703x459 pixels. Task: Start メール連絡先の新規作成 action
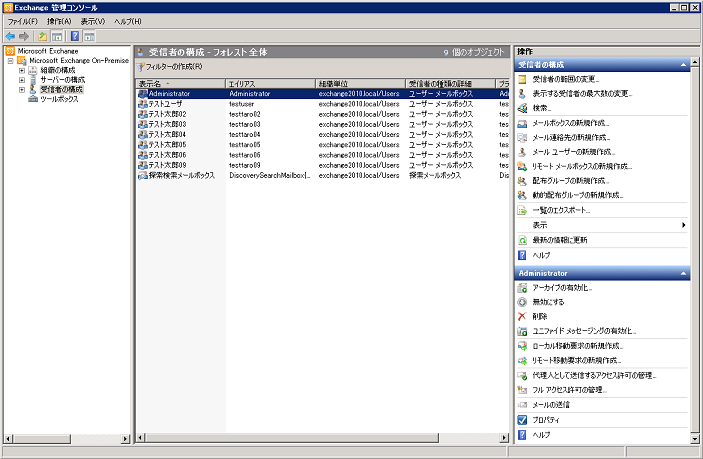point(571,138)
